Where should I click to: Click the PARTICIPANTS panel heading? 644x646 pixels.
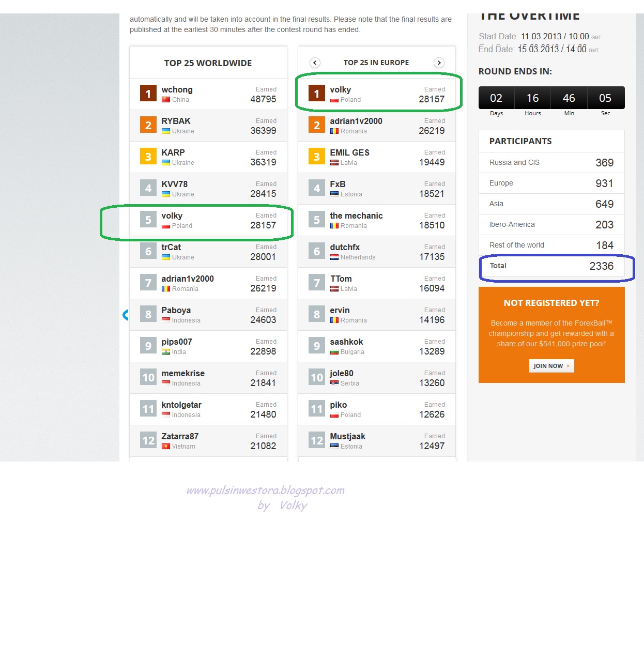(x=520, y=141)
